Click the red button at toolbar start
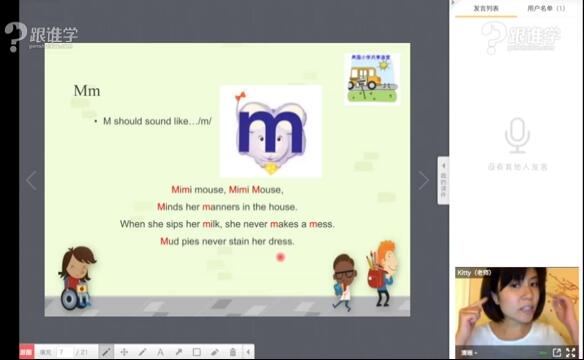Viewport: 584px width, 360px height. (26, 352)
